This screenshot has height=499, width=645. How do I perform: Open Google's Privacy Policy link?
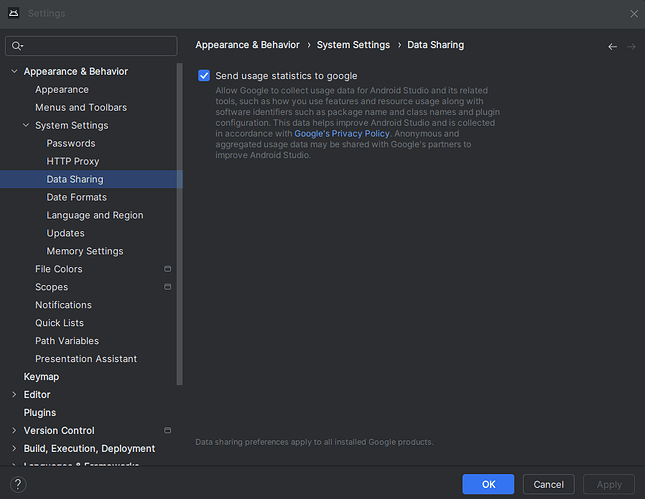(341, 133)
